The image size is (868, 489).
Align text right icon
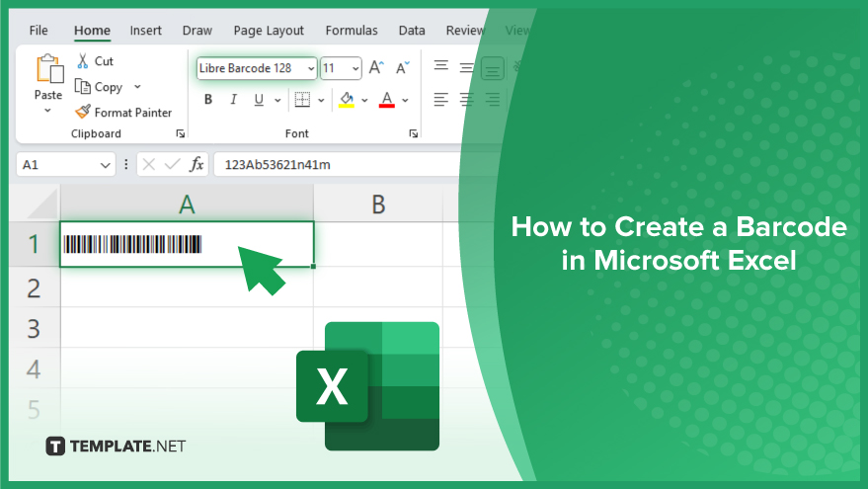point(492,100)
